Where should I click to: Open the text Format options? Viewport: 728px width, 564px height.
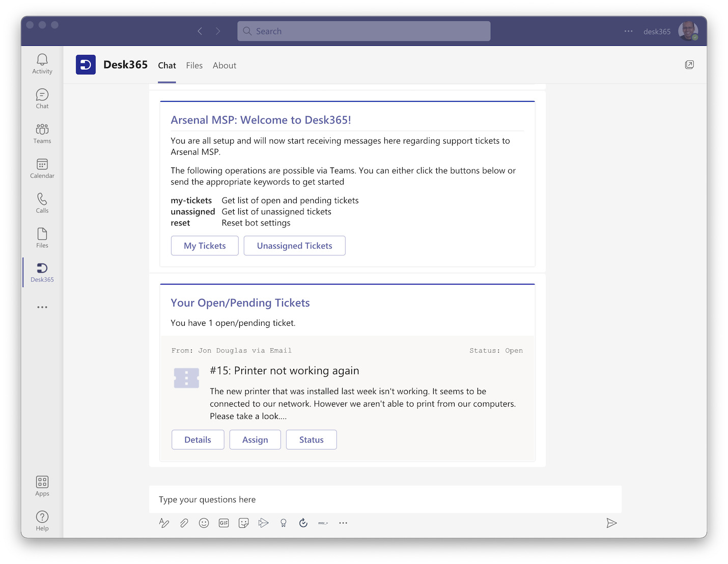(x=164, y=523)
